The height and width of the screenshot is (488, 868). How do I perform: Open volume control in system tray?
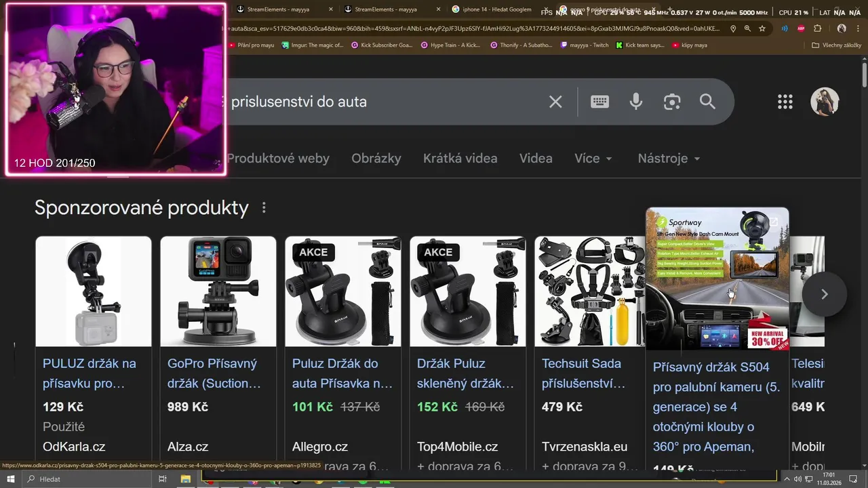(x=798, y=479)
